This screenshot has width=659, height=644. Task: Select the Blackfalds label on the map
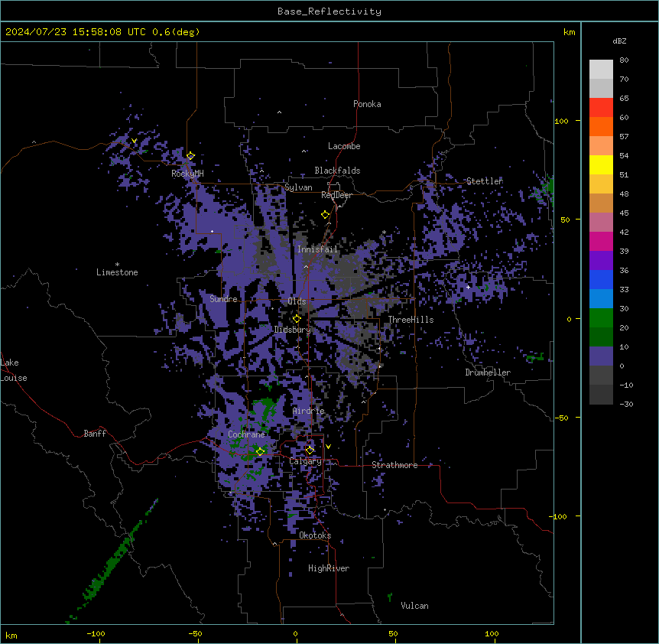(x=337, y=171)
